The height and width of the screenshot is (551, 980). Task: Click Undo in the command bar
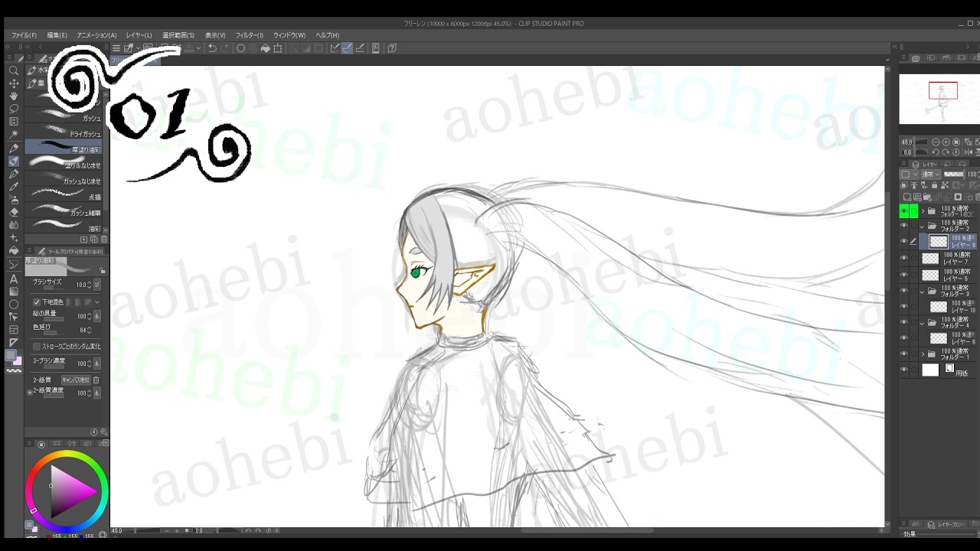click(x=212, y=48)
